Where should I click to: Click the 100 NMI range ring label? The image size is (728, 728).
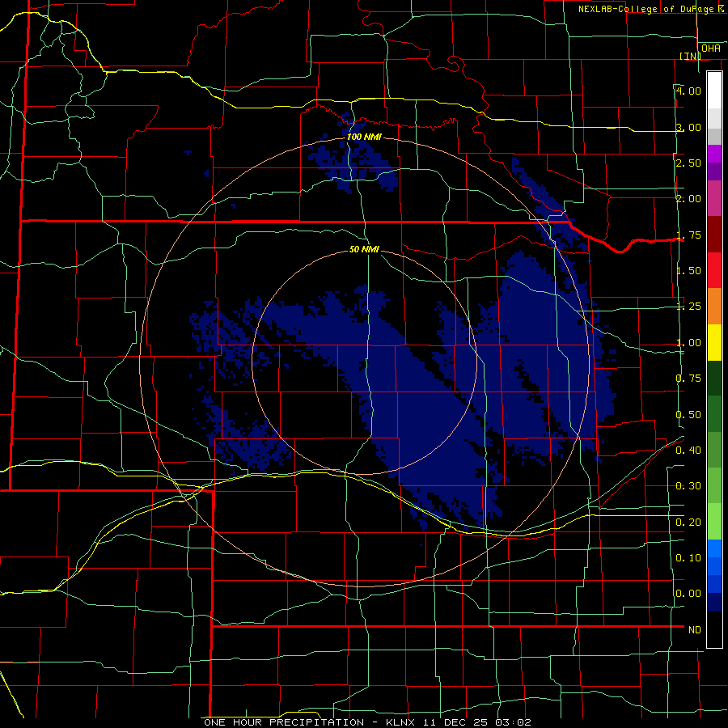click(x=365, y=137)
